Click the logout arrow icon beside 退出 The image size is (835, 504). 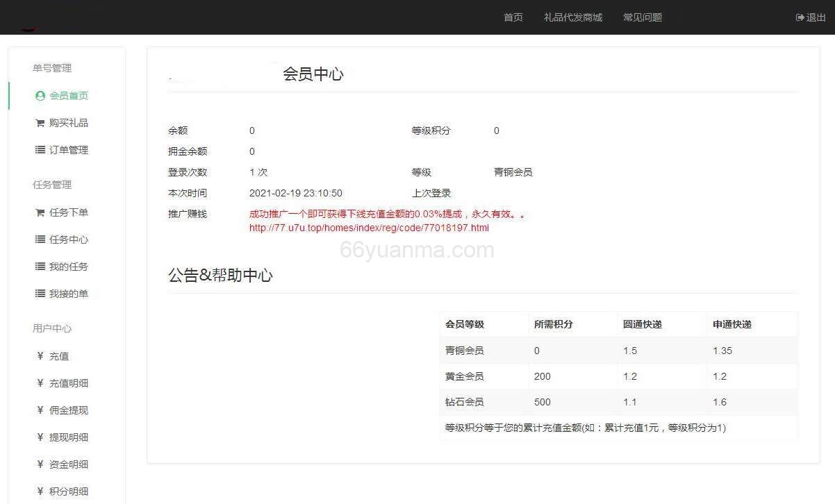pos(800,17)
